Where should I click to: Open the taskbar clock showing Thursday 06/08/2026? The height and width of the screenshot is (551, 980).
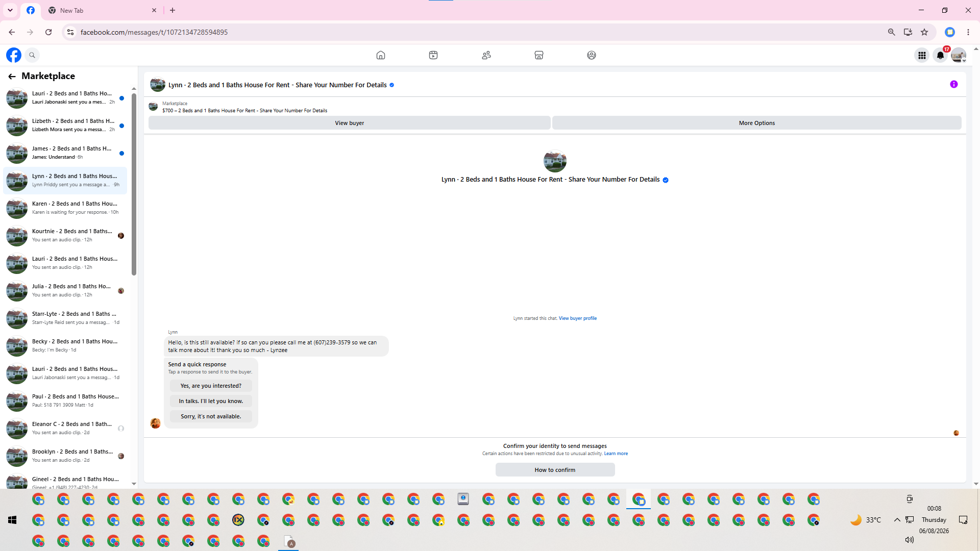click(x=934, y=520)
